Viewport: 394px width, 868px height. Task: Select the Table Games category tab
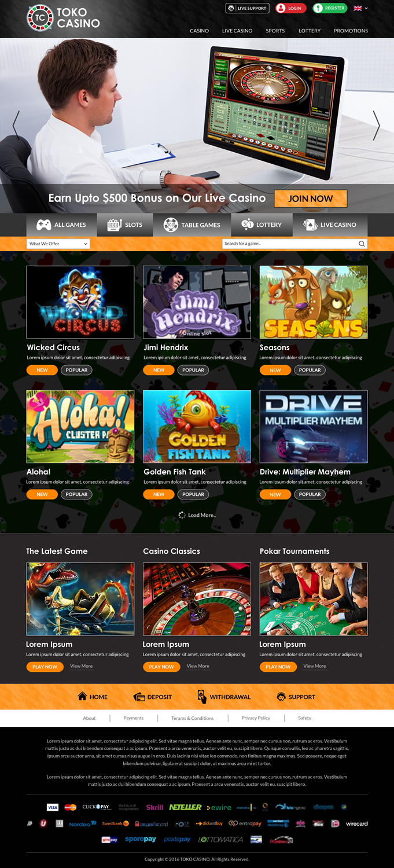(192, 225)
